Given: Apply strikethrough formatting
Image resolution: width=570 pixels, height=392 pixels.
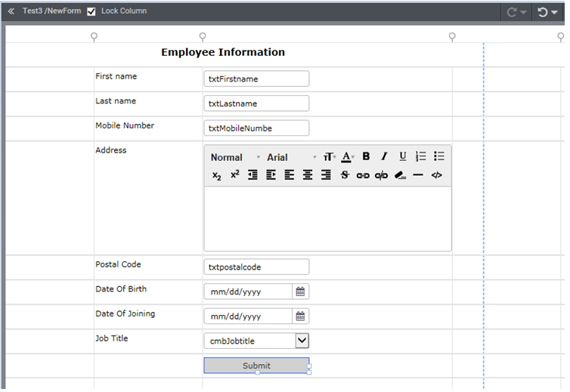Looking at the screenshot, I should point(345,175).
